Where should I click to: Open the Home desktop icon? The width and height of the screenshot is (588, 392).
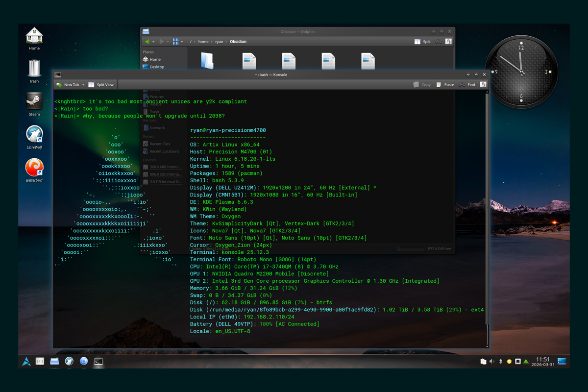pos(34,38)
